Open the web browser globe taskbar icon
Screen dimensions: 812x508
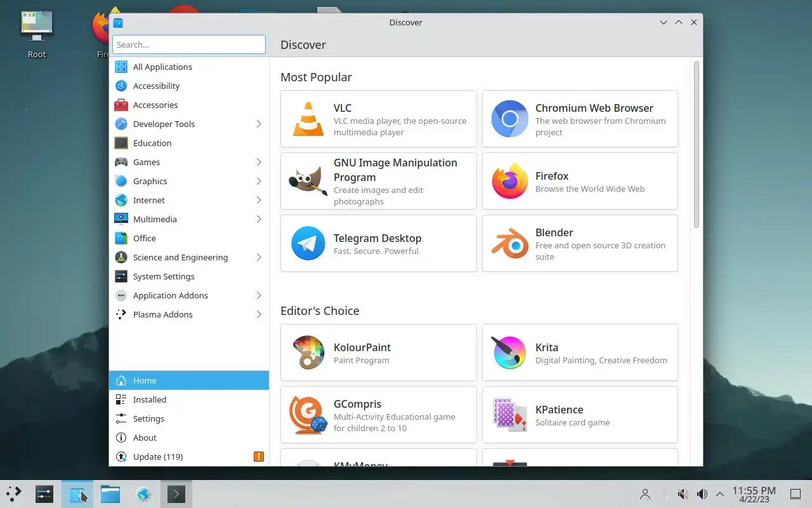pyautogui.click(x=143, y=493)
